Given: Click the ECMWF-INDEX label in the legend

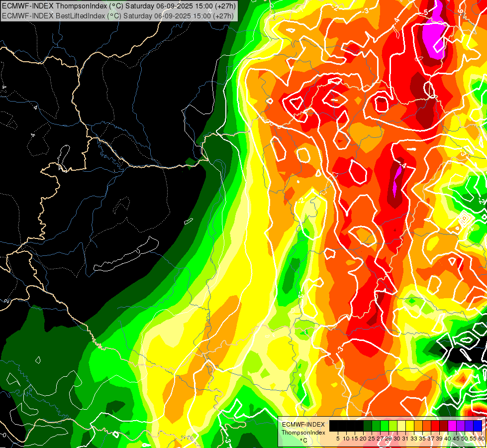Looking at the screenshot, I should [x=303, y=425].
